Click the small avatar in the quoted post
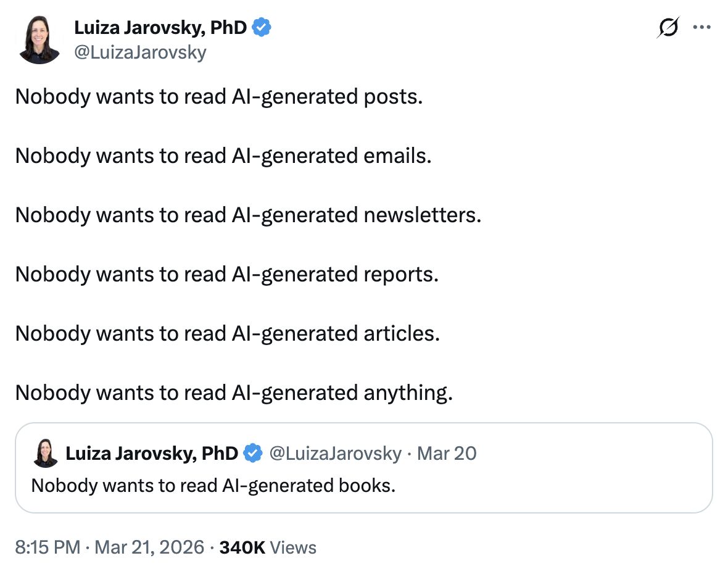The height and width of the screenshot is (574, 728). tap(46, 454)
